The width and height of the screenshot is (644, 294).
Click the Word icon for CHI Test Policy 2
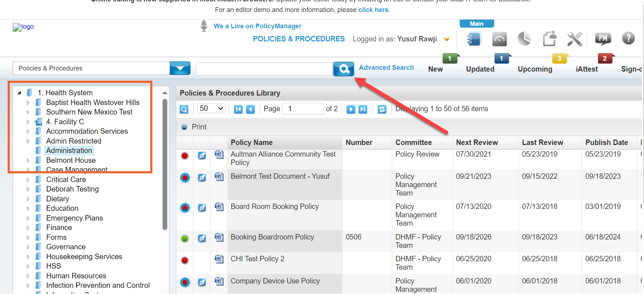coord(219,259)
